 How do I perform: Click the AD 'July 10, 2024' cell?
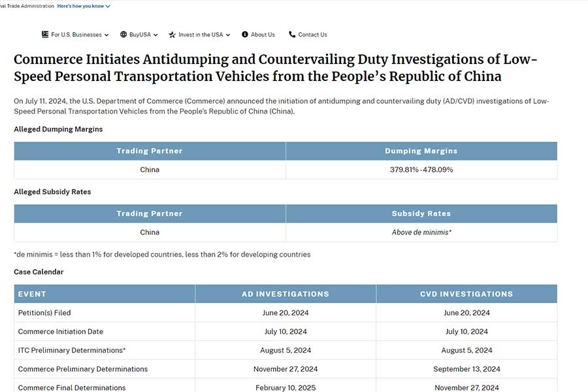tap(286, 332)
